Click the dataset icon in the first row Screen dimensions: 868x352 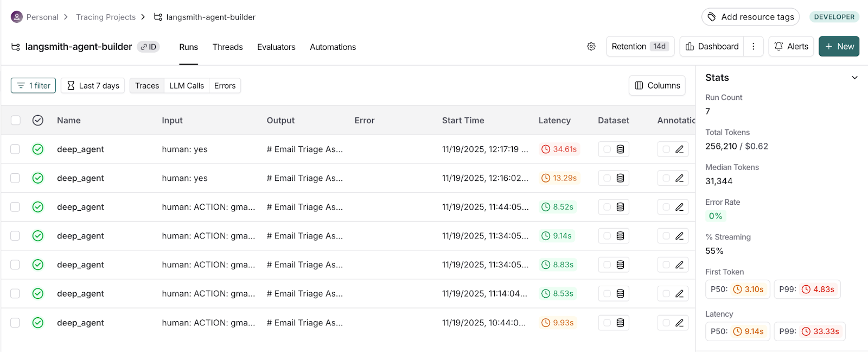click(620, 149)
